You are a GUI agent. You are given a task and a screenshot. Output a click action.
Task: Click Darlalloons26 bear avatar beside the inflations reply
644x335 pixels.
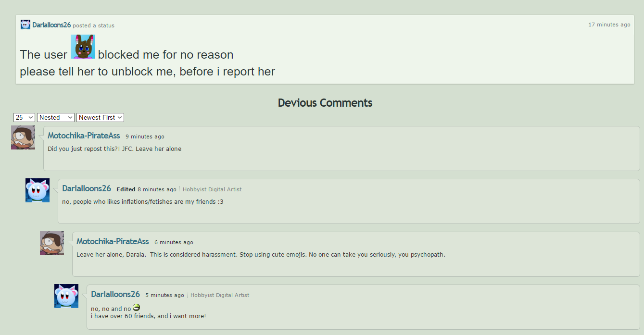[x=38, y=190]
